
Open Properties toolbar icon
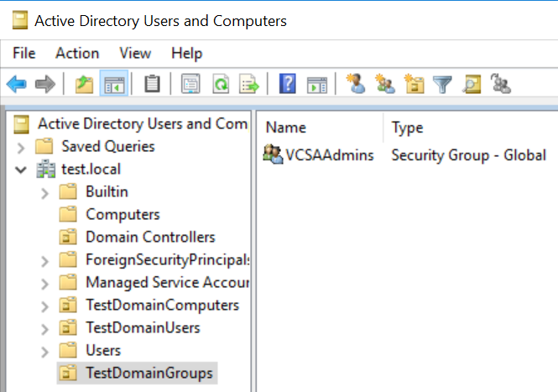(x=190, y=84)
